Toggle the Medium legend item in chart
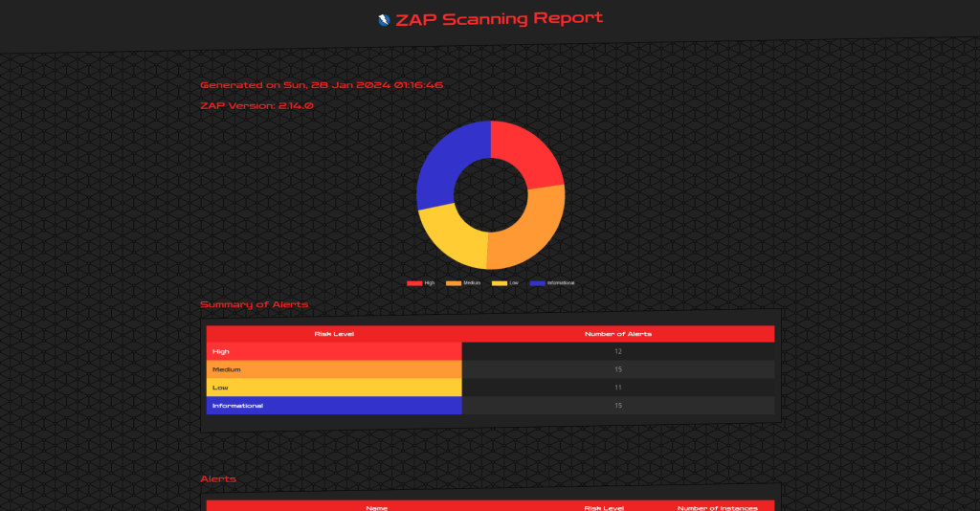This screenshot has width=980, height=511. pyautogui.click(x=463, y=283)
